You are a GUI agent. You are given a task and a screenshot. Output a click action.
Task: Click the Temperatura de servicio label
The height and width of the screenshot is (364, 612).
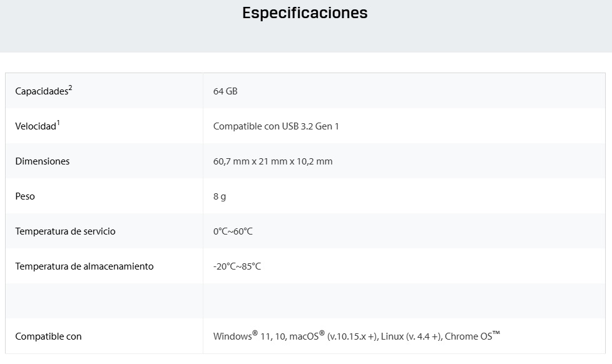point(65,231)
